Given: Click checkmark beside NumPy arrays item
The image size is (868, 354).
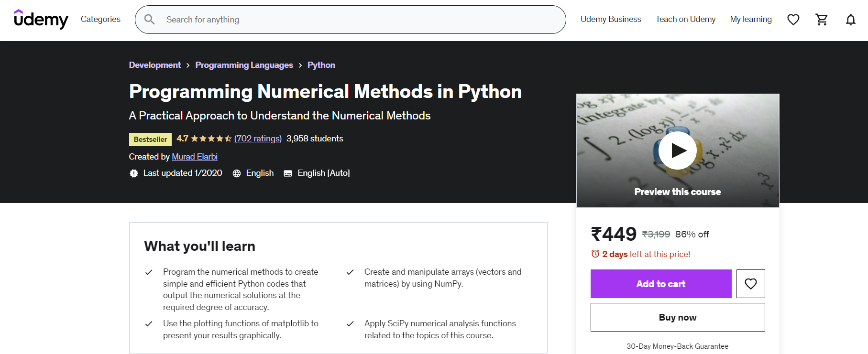Looking at the screenshot, I should click(350, 272).
